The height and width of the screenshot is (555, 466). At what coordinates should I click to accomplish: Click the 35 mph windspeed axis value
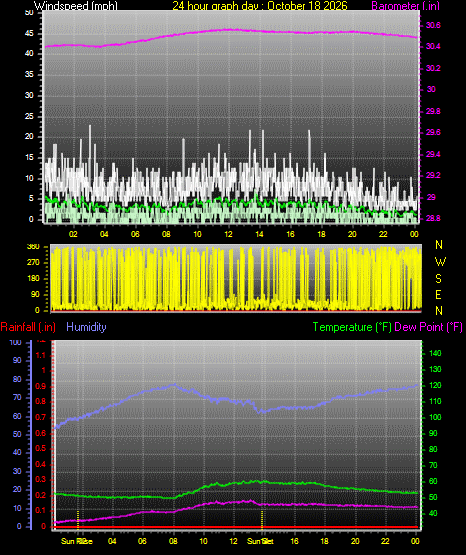pyautogui.click(x=29, y=75)
